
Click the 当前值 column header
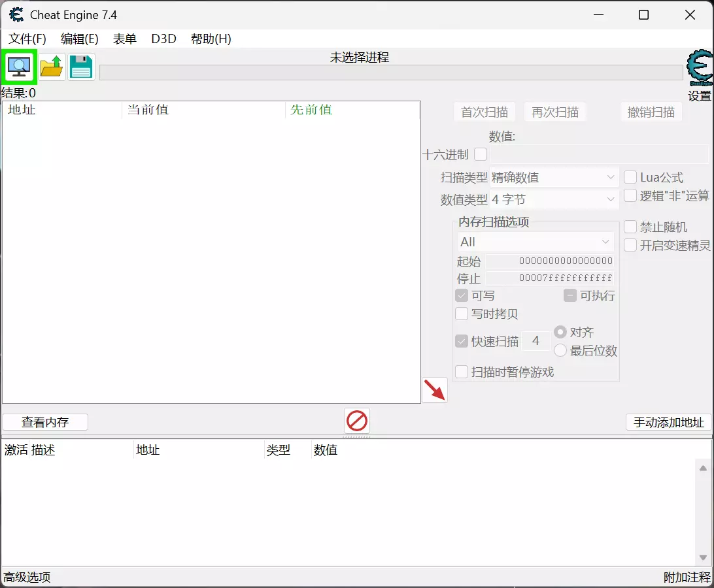[204, 110]
